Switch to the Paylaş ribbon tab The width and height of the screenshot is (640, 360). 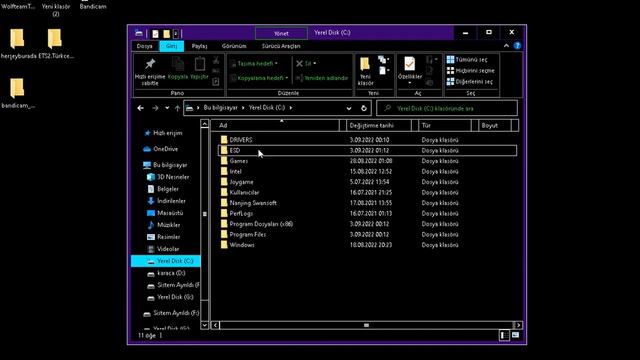point(199,46)
